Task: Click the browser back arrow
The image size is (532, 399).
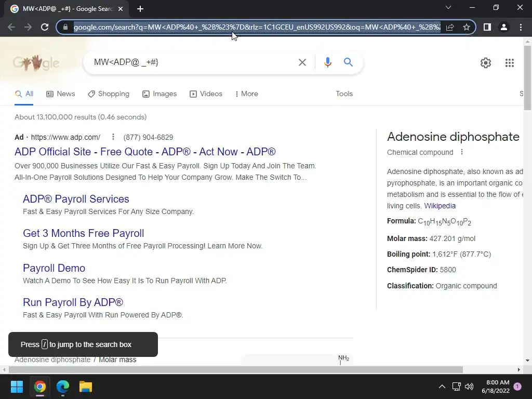Action: [11, 27]
